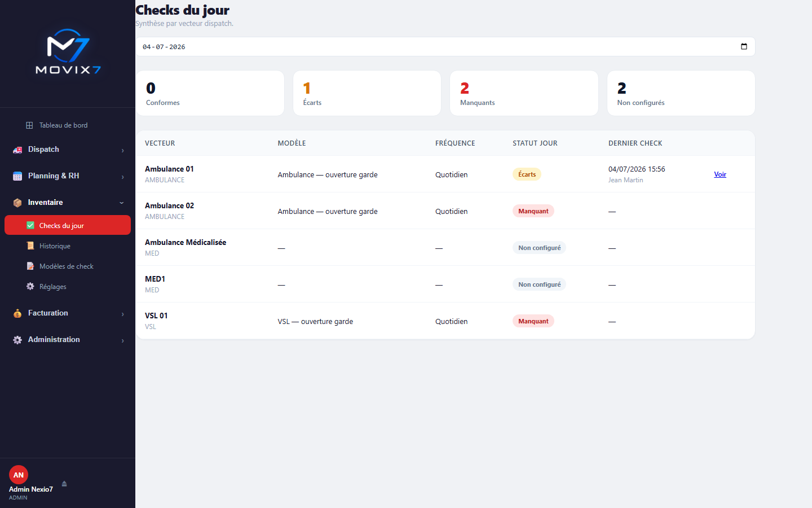The image size is (812, 508).
Task: Click the AN user avatar
Action: [x=19, y=475]
